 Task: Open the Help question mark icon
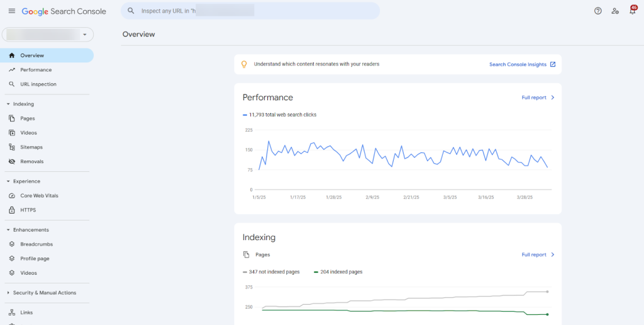(598, 11)
